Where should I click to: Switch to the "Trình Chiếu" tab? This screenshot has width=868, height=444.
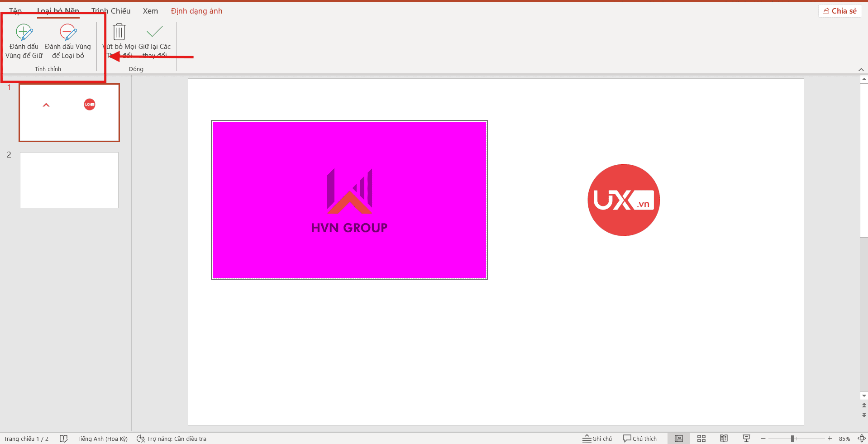[111, 10]
